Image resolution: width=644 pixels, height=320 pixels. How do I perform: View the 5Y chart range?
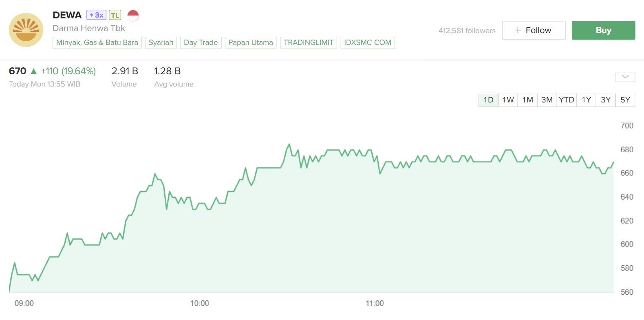tap(625, 100)
